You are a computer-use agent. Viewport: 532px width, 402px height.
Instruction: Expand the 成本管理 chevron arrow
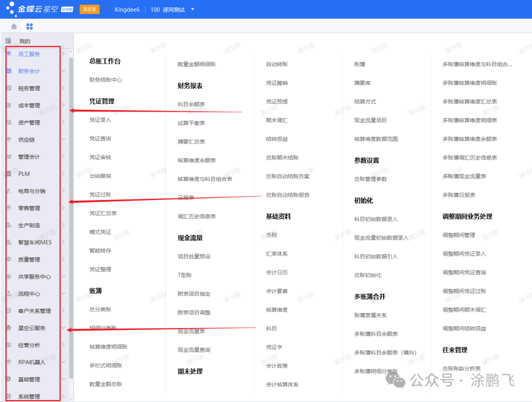[64, 105]
